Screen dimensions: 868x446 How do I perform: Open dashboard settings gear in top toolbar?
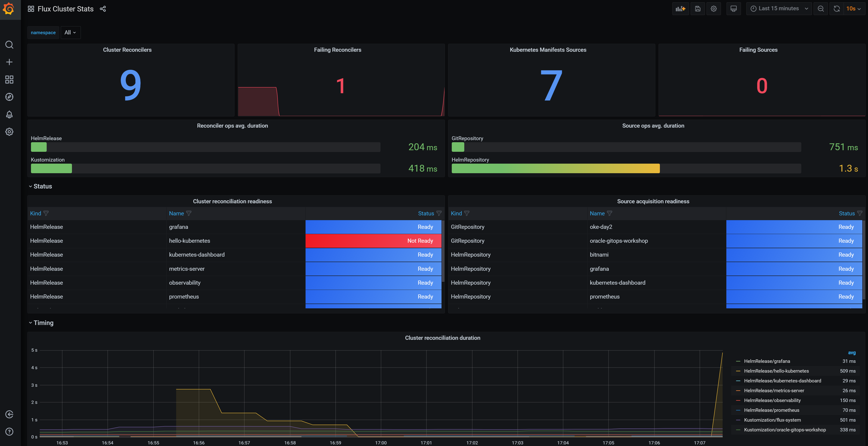click(x=714, y=9)
